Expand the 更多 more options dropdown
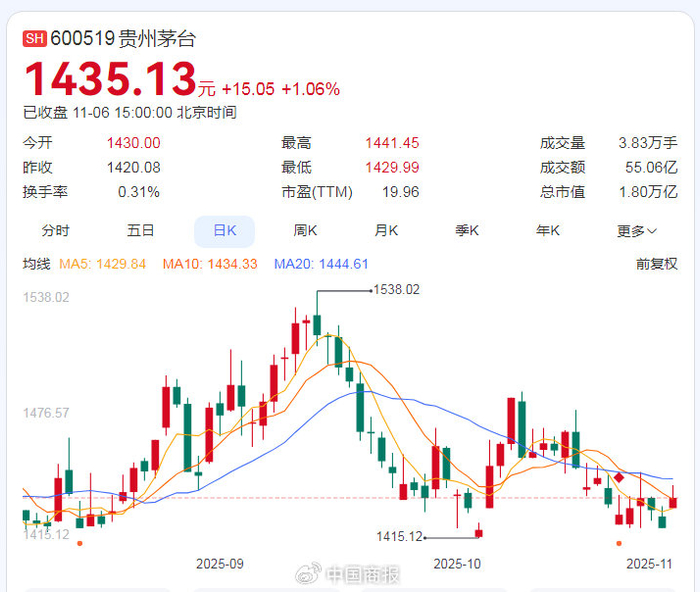 click(637, 231)
